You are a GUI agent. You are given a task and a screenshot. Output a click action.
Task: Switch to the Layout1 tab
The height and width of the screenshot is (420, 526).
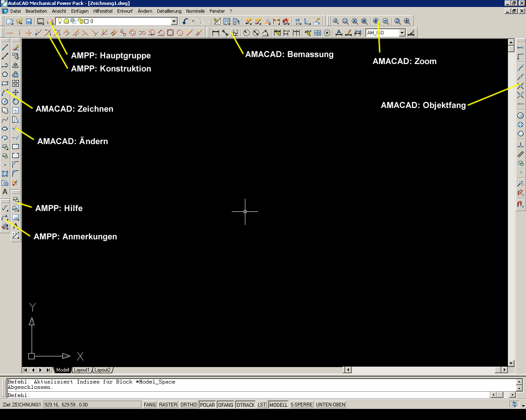[x=81, y=370]
